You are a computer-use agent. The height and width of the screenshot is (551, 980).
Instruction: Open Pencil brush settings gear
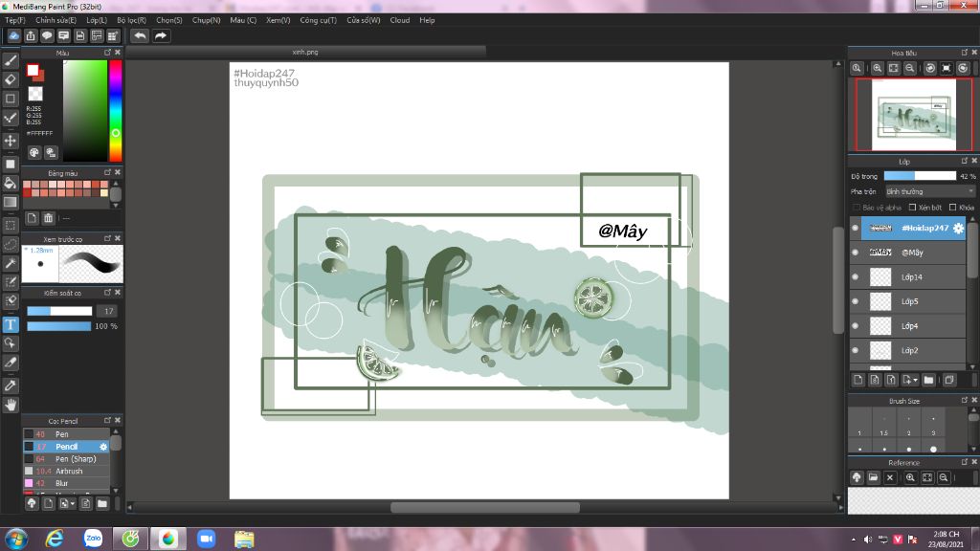(103, 447)
